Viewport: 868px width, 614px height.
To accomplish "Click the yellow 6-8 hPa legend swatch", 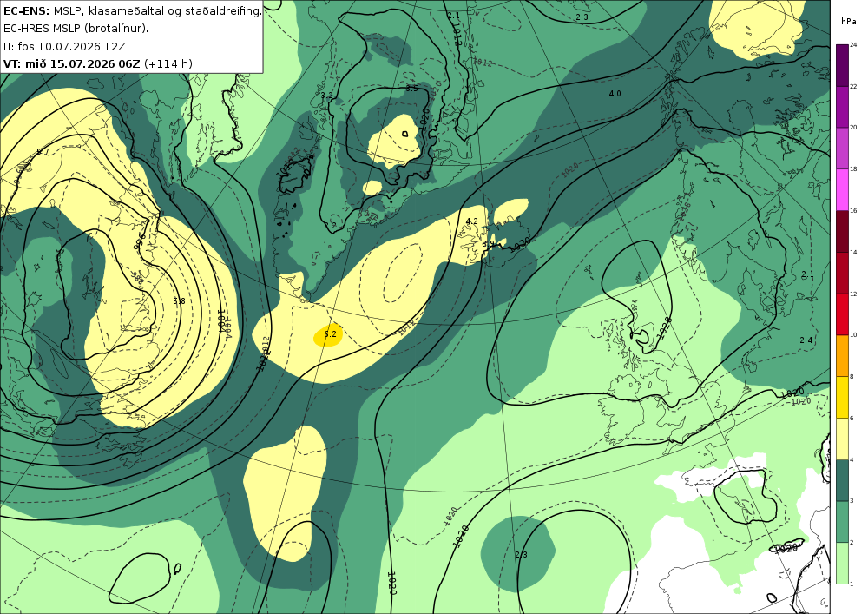I will pos(841,397).
